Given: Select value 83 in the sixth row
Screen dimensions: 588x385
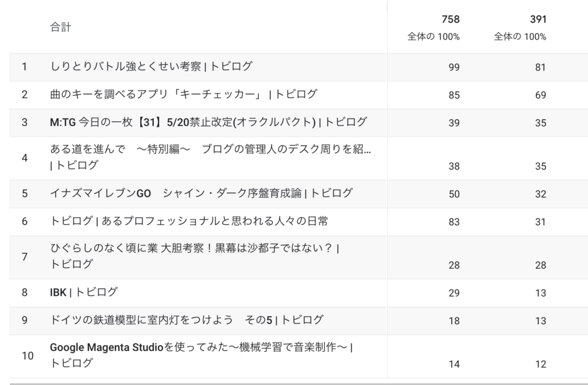Looking at the screenshot, I should point(454,222).
